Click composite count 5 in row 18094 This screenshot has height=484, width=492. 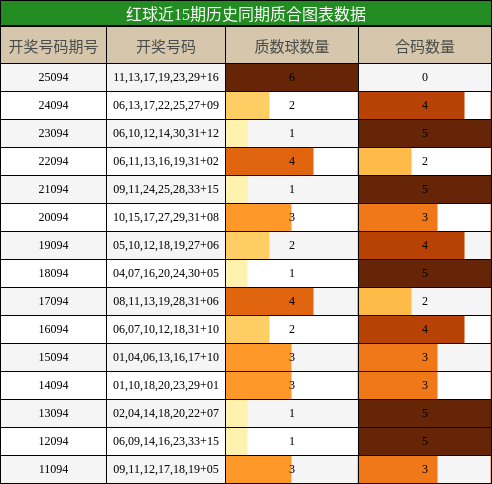click(425, 273)
